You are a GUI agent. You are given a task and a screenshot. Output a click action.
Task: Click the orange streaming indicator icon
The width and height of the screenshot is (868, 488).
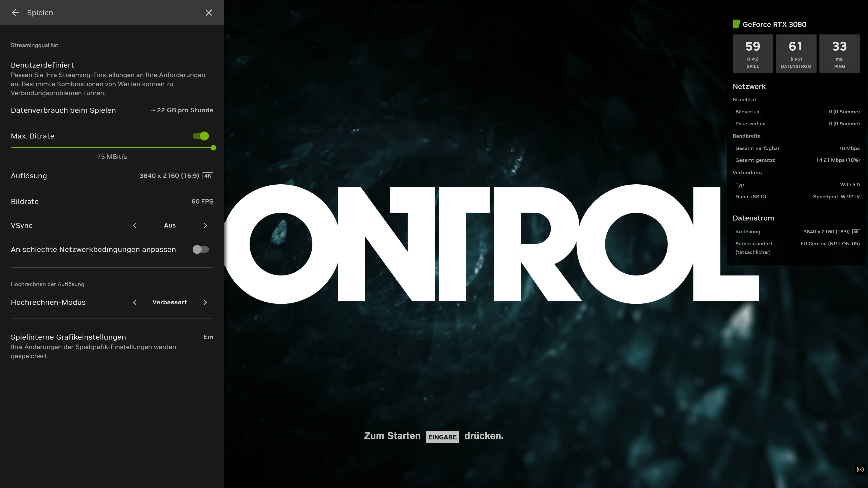point(860,469)
